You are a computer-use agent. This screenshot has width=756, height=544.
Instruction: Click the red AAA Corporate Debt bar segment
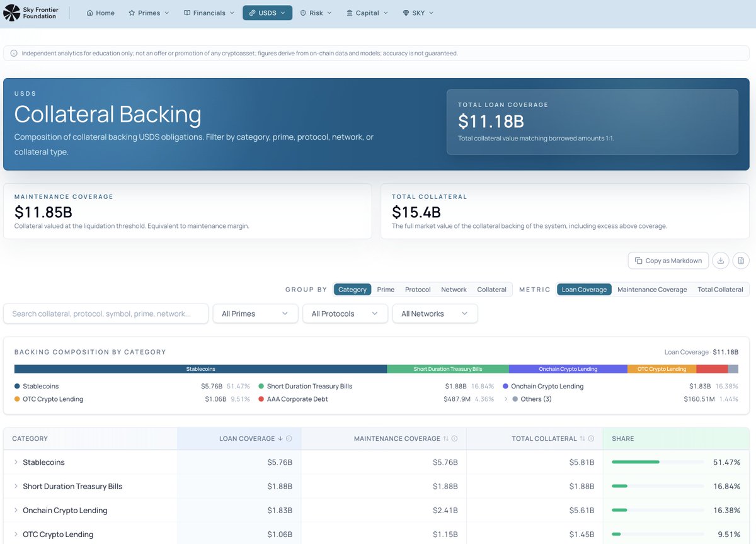pos(712,369)
